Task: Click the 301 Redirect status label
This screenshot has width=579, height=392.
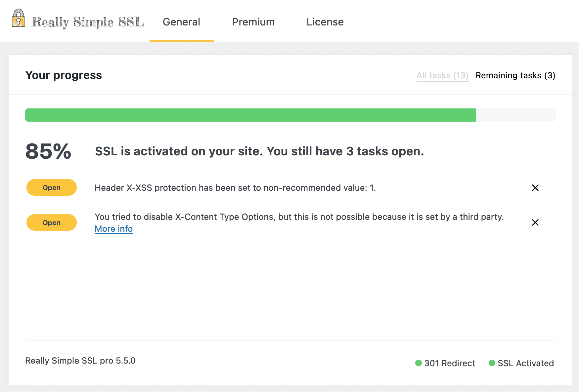Action: [450, 363]
